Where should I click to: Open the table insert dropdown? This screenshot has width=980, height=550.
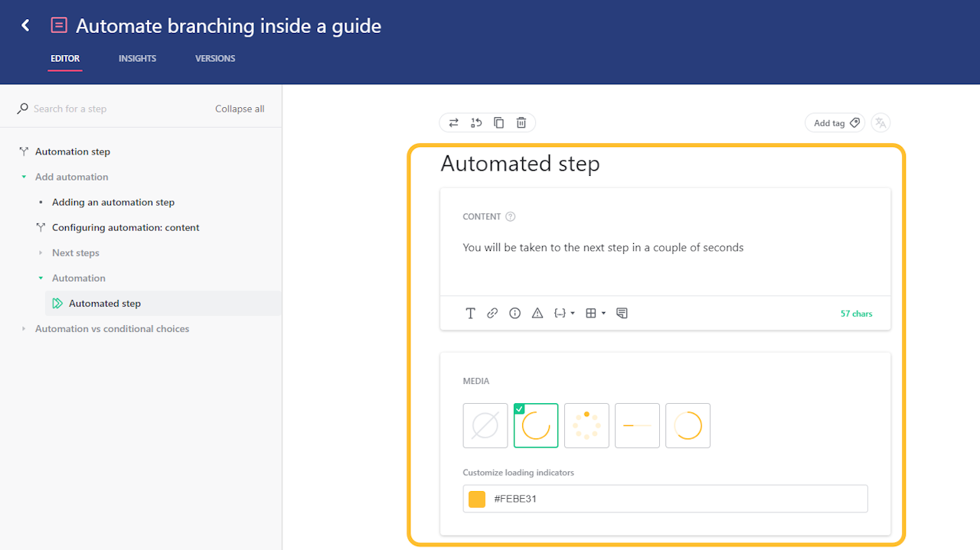pyautogui.click(x=595, y=313)
